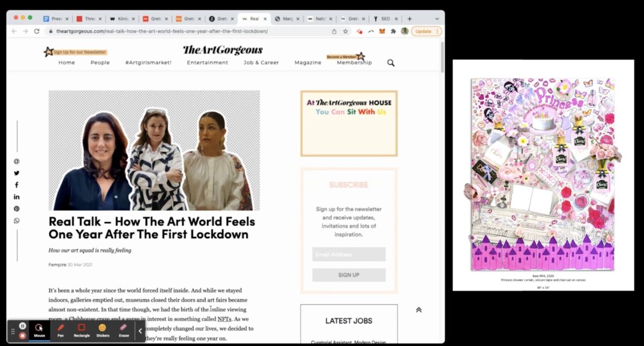This screenshot has height=346, width=644.
Task: Click the share icon in address bar
Action: [334, 31]
